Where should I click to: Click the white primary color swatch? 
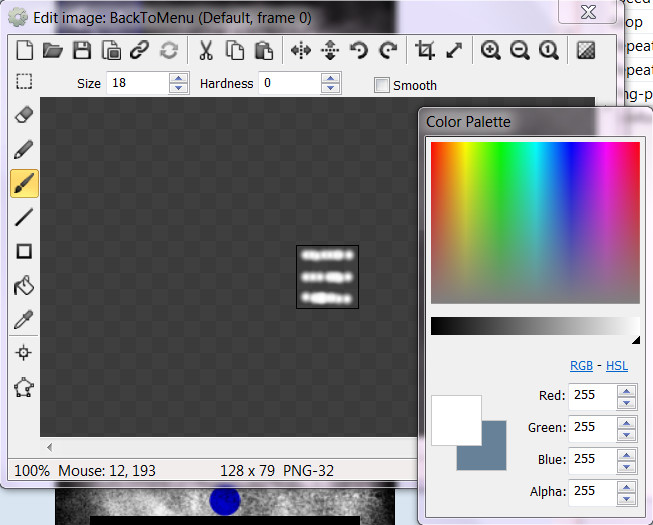pos(456,420)
